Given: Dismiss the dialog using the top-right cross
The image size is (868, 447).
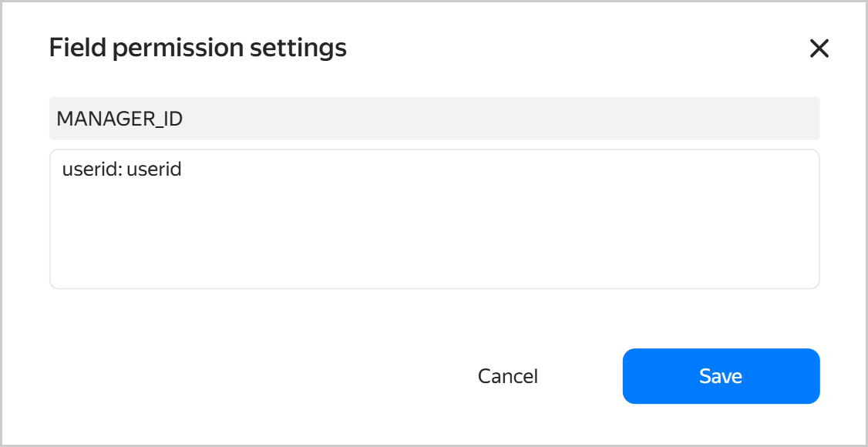Looking at the screenshot, I should click(x=819, y=49).
